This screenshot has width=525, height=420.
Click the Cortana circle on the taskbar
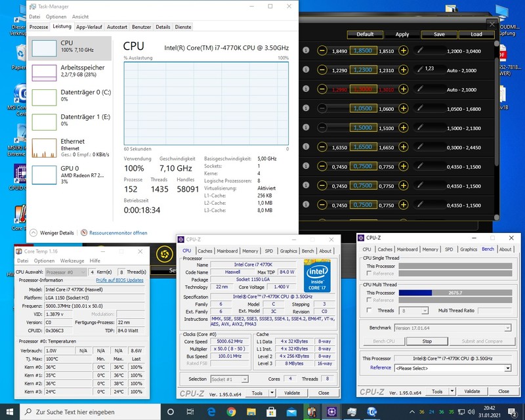(171, 411)
